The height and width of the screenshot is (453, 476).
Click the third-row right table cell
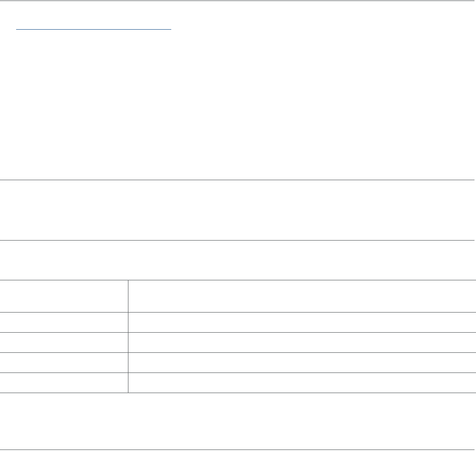tap(301, 342)
